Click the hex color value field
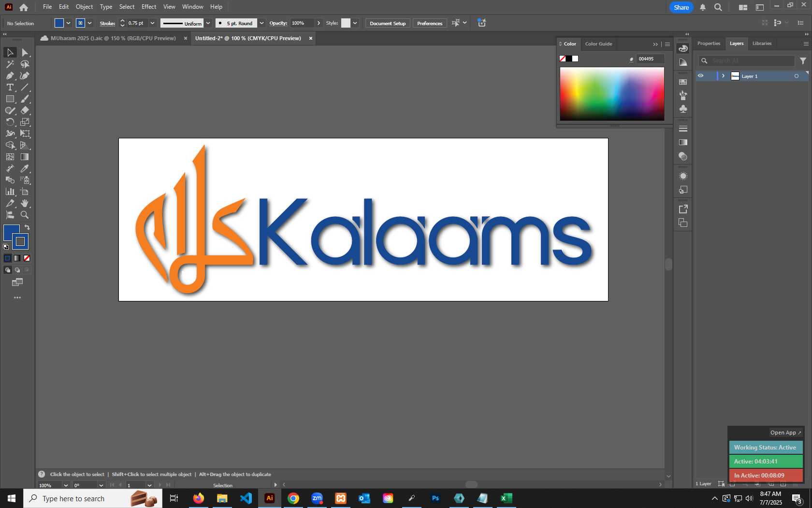This screenshot has height=508, width=812. [650, 59]
